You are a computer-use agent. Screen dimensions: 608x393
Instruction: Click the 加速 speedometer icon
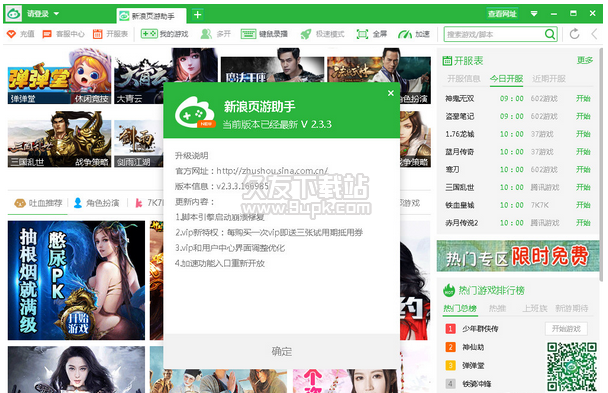point(405,34)
